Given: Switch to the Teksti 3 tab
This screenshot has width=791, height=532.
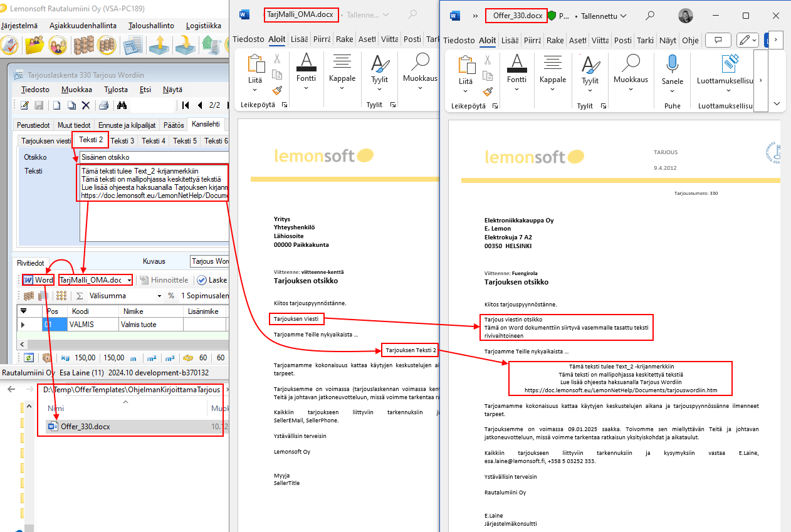Looking at the screenshot, I should [122, 141].
